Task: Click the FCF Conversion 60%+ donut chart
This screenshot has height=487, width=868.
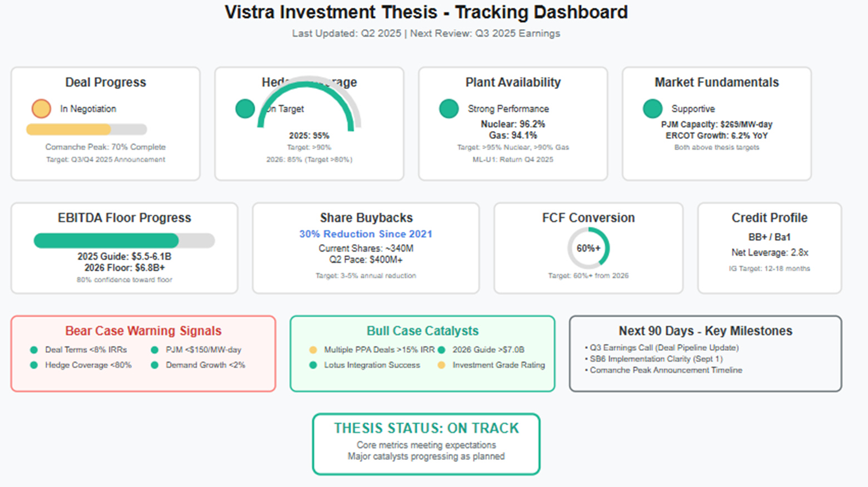Action: click(x=588, y=248)
